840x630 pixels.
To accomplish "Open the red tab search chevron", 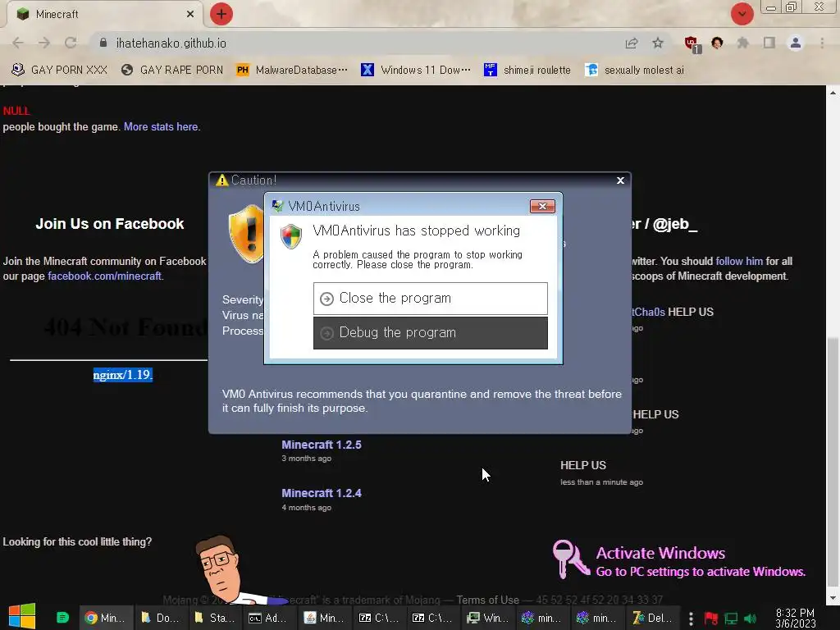I will point(742,14).
